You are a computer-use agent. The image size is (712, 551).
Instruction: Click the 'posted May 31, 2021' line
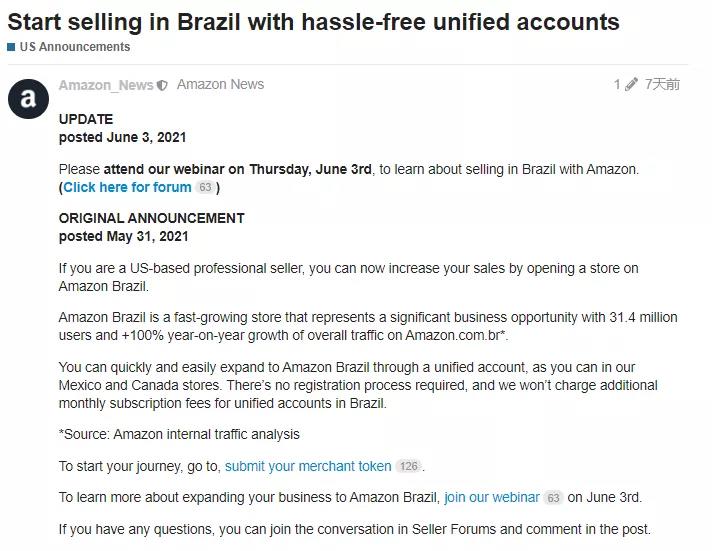[123, 237]
